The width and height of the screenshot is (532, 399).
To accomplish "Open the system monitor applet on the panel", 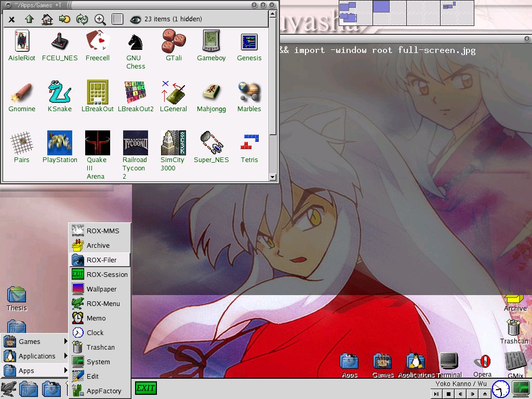I will click(521, 389).
